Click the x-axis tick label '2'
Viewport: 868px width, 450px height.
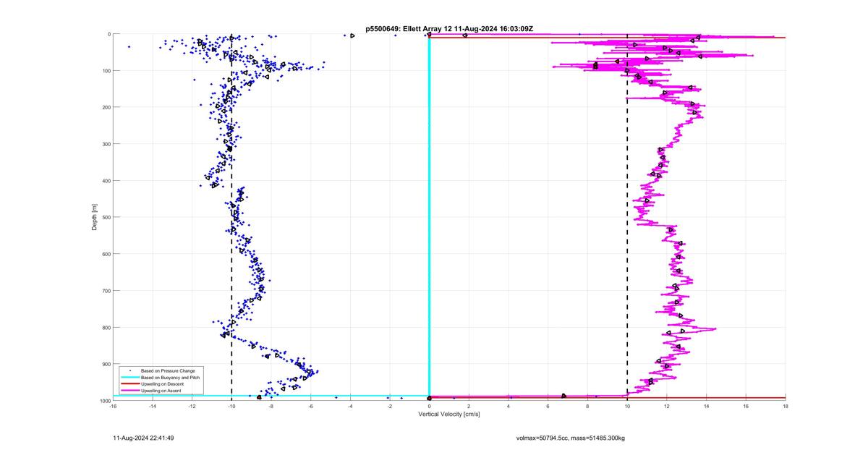(x=469, y=406)
